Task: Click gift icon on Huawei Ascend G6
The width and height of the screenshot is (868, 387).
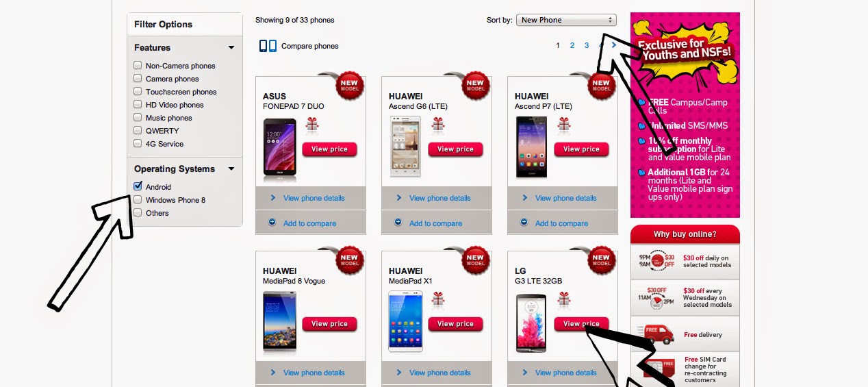Action: (438, 125)
